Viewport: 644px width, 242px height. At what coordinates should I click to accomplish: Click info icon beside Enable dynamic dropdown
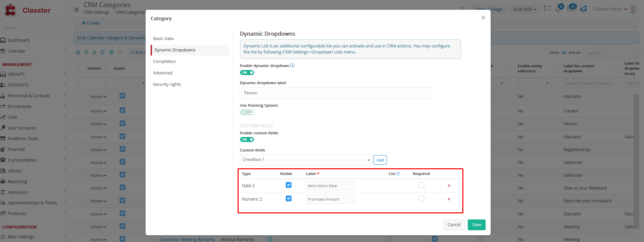click(x=293, y=66)
